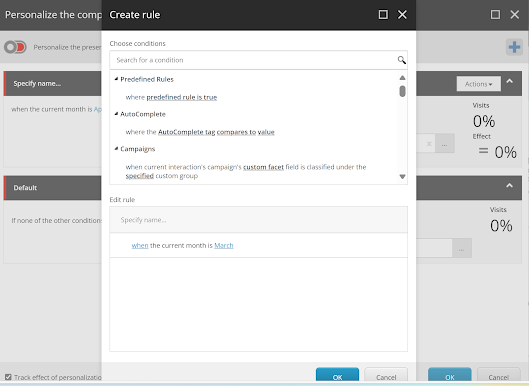Maximize the Create rule dialog
The image size is (529, 386).
(383, 15)
